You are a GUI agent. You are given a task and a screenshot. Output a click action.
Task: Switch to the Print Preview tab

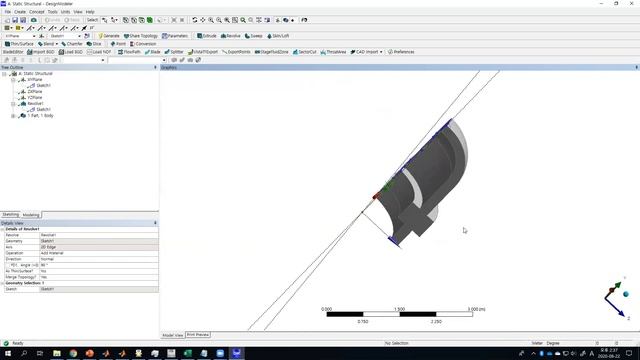click(x=198, y=335)
